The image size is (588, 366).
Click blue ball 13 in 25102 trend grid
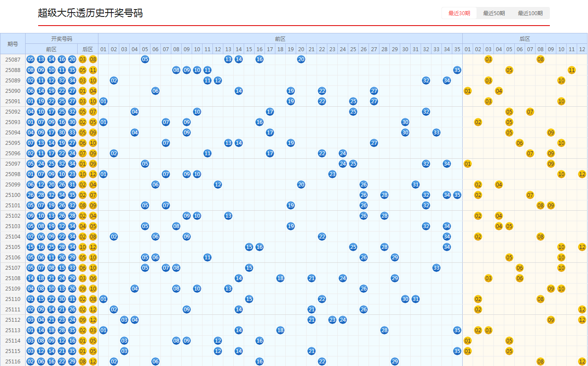click(x=228, y=216)
